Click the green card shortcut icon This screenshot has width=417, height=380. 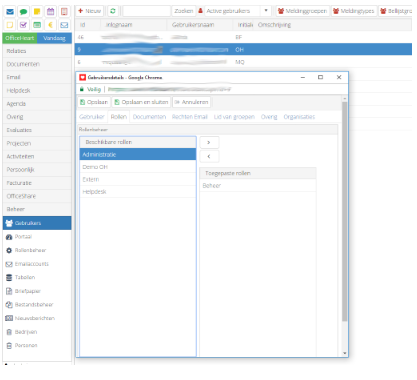tap(37, 25)
